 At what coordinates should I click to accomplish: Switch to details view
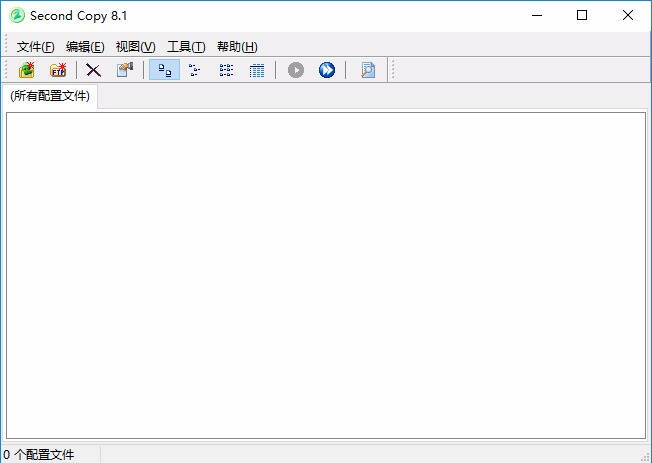pos(257,70)
